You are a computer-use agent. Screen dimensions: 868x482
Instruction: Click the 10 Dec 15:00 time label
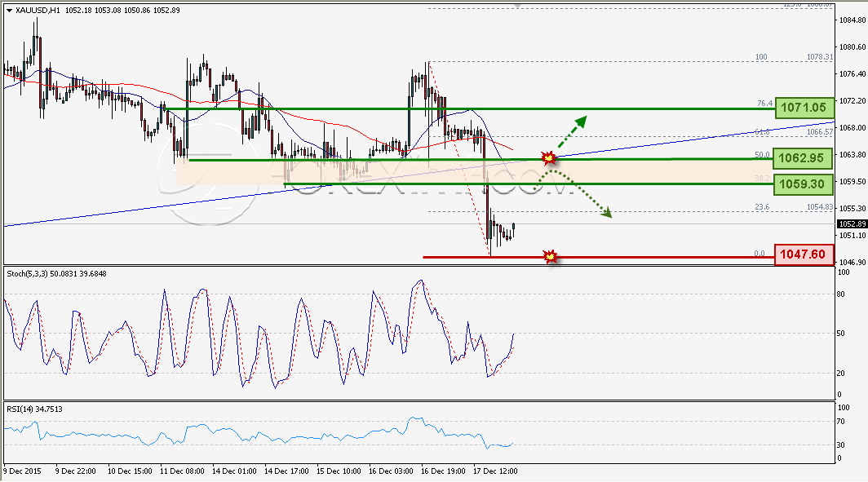[x=130, y=471]
